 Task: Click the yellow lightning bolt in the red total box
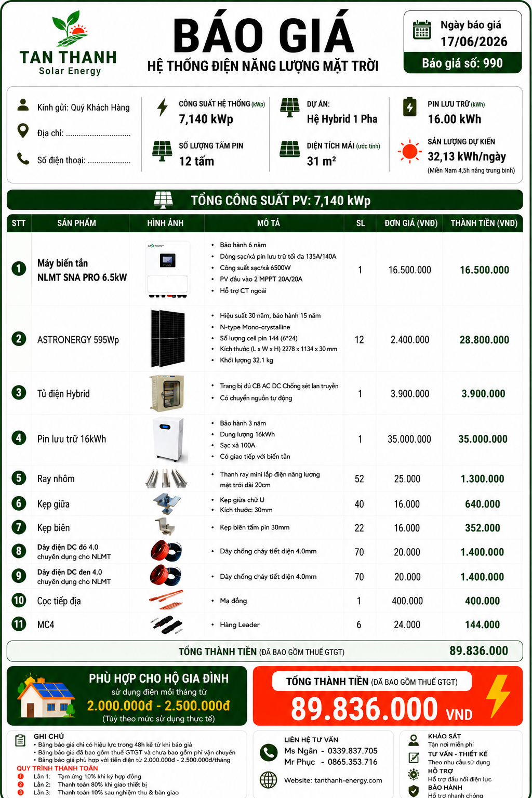(498, 696)
